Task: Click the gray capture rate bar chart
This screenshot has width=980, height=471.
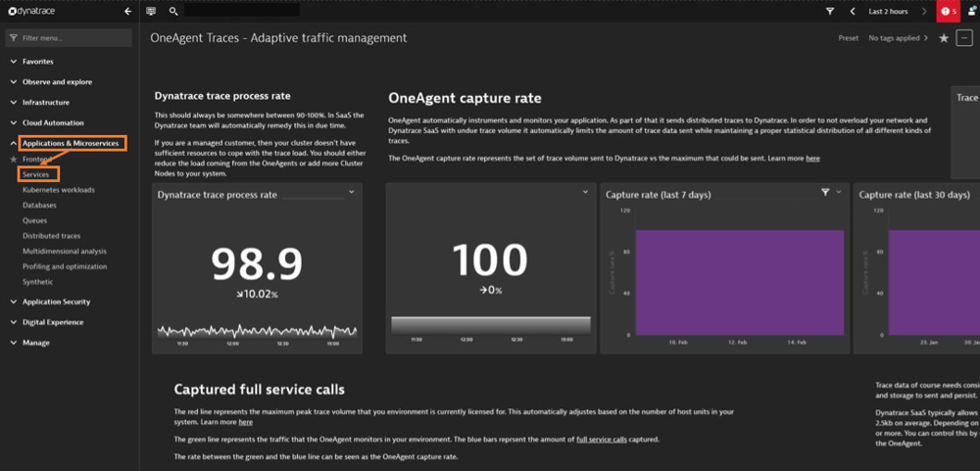Action: click(491, 325)
